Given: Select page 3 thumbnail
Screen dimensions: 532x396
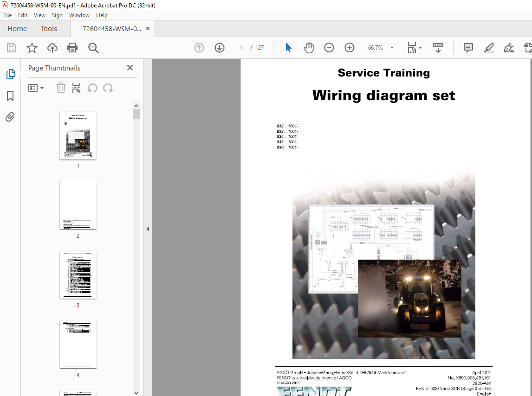Looking at the screenshot, I should (78, 275).
